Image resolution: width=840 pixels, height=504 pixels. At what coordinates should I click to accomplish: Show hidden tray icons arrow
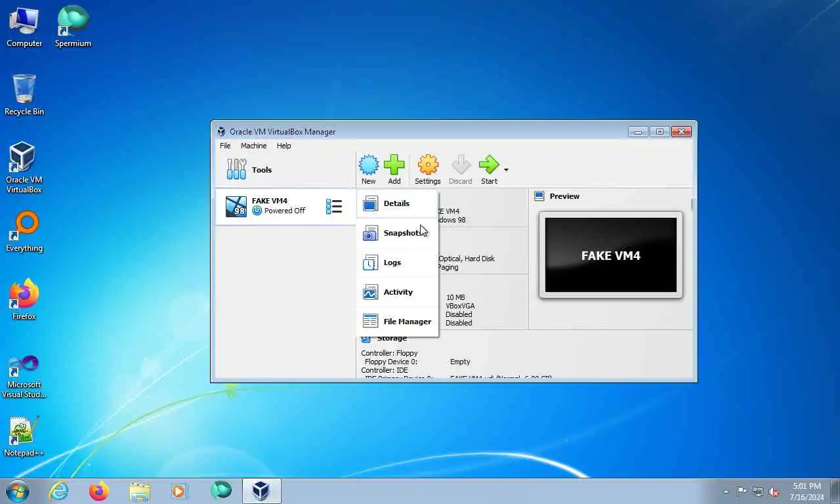[726, 492]
